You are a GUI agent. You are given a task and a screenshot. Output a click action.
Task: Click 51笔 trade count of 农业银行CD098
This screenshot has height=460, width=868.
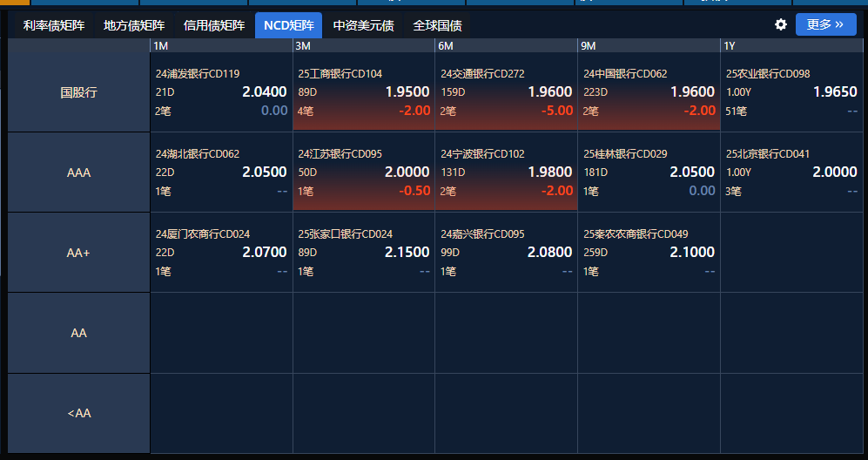(x=737, y=112)
